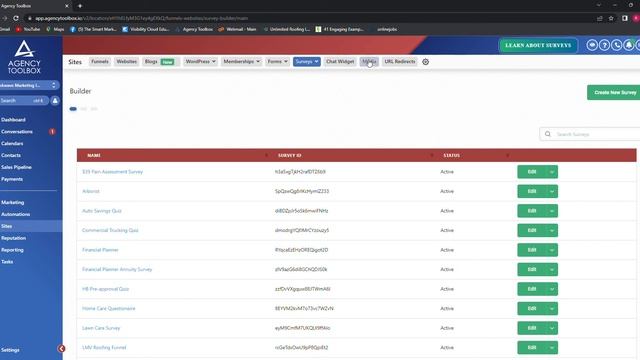Open the 41 Engaging Examples bookmark
The image size is (640, 360).
coord(340,29)
